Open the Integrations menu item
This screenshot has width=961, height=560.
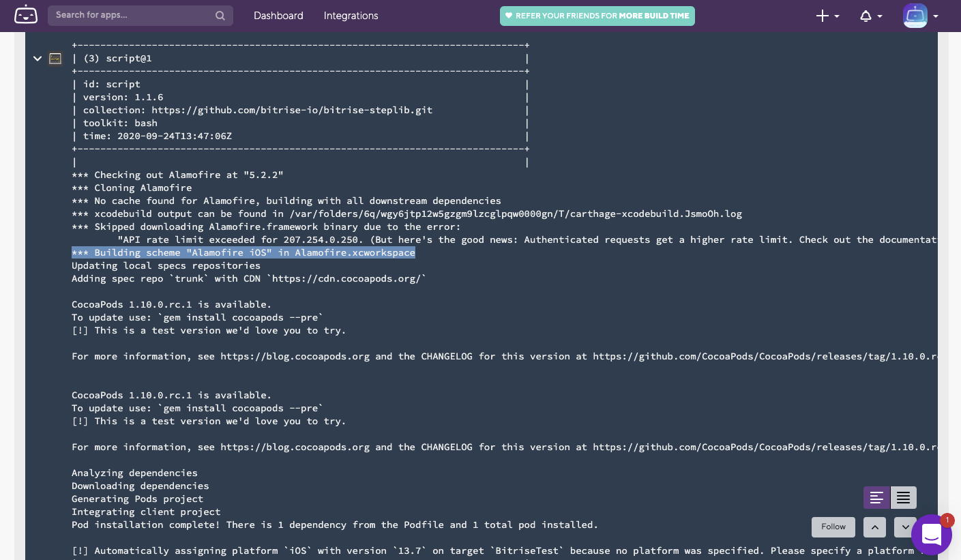point(351,16)
